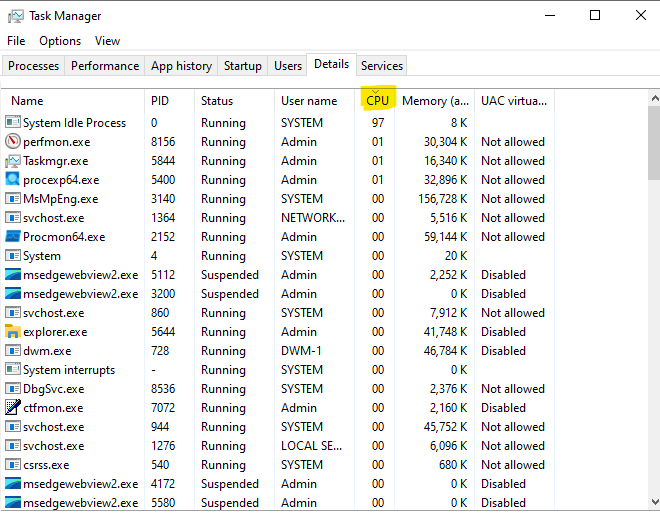The height and width of the screenshot is (524, 660).
Task: Click the icon of svchost.exe PID 944
Action: (x=13, y=426)
